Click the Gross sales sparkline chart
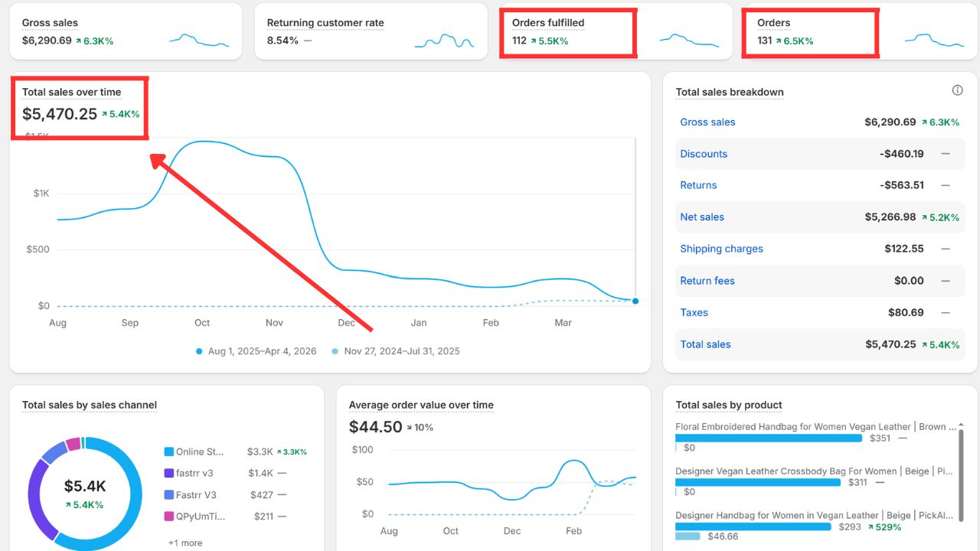This screenshot has height=551, width=980. [199, 40]
